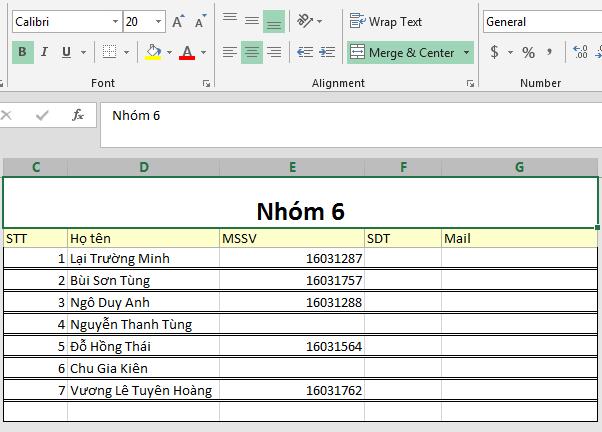Open the Orientation dropdown arrow
This screenshot has height=432, width=602.
320,21
